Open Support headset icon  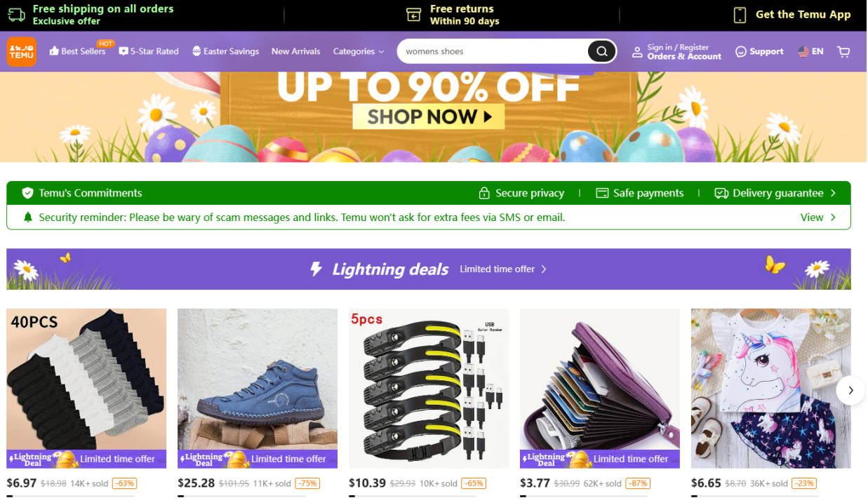(740, 51)
